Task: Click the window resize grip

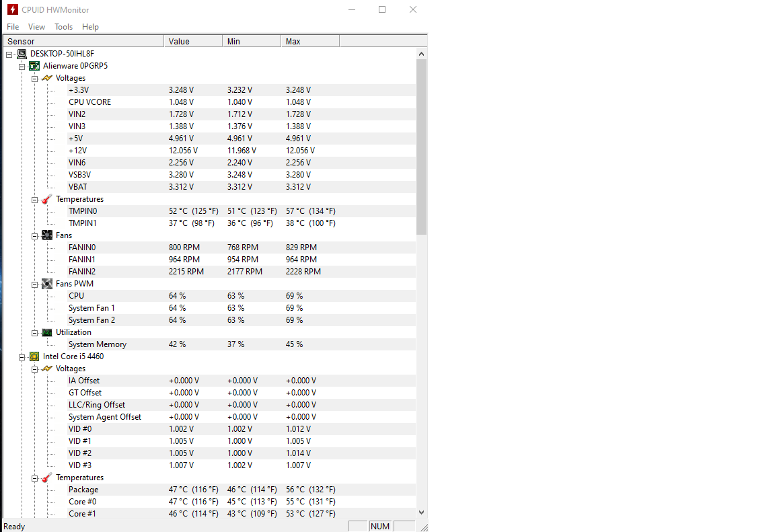Action: pos(424,528)
